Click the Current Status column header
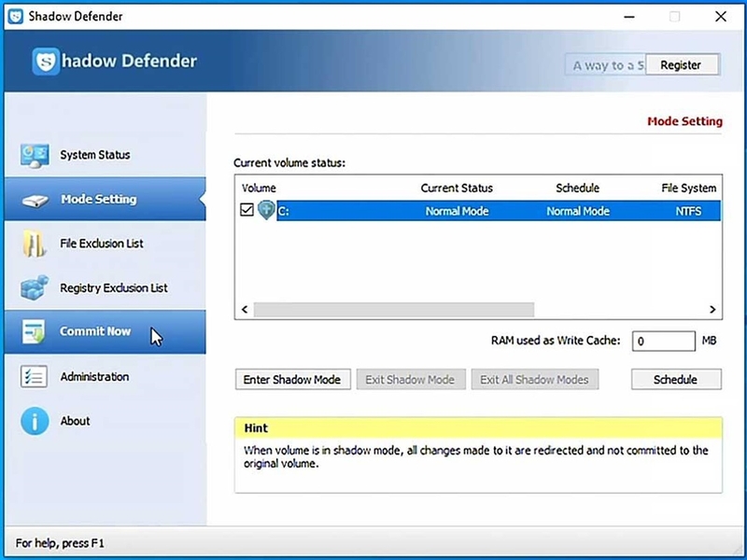The image size is (747, 560). 457,189
